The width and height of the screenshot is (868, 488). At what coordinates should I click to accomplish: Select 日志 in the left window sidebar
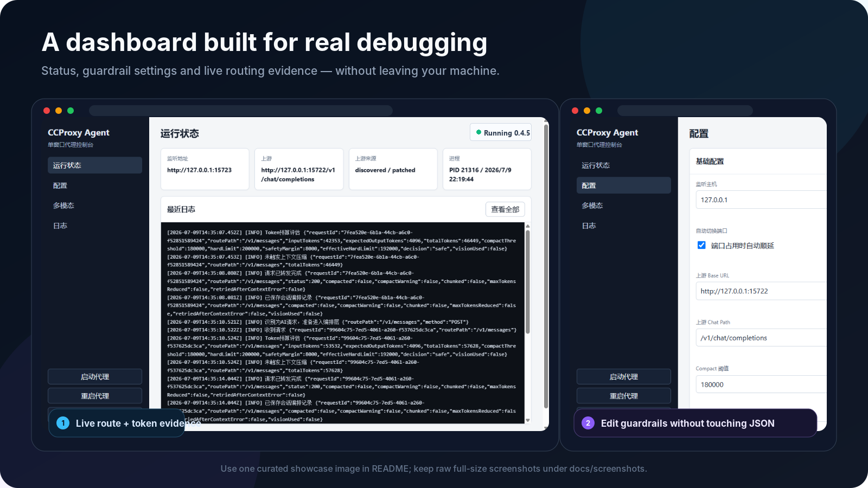(x=95, y=226)
